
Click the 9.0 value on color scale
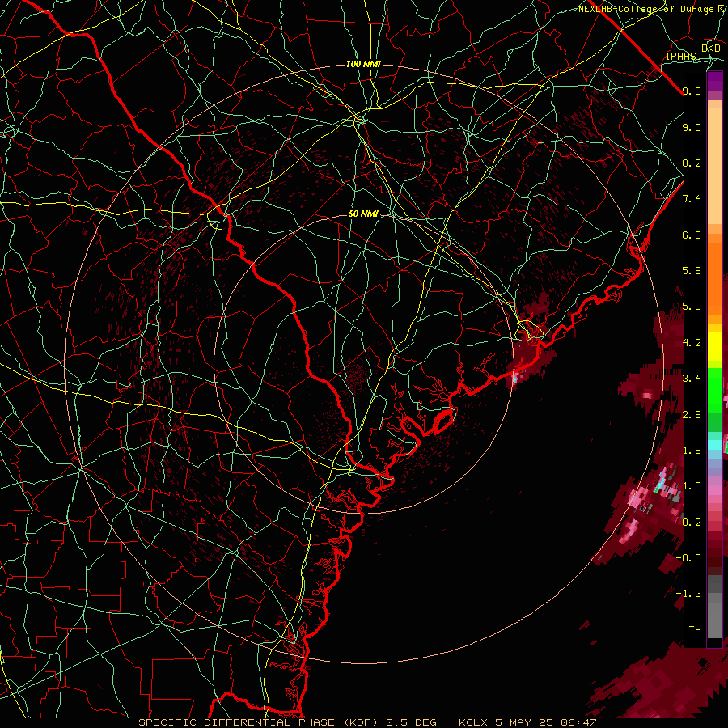tap(692, 127)
